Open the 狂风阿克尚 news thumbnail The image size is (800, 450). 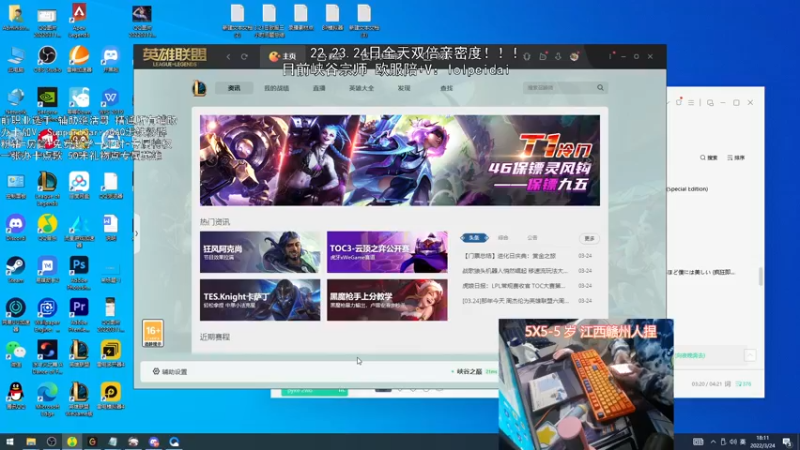pos(260,252)
